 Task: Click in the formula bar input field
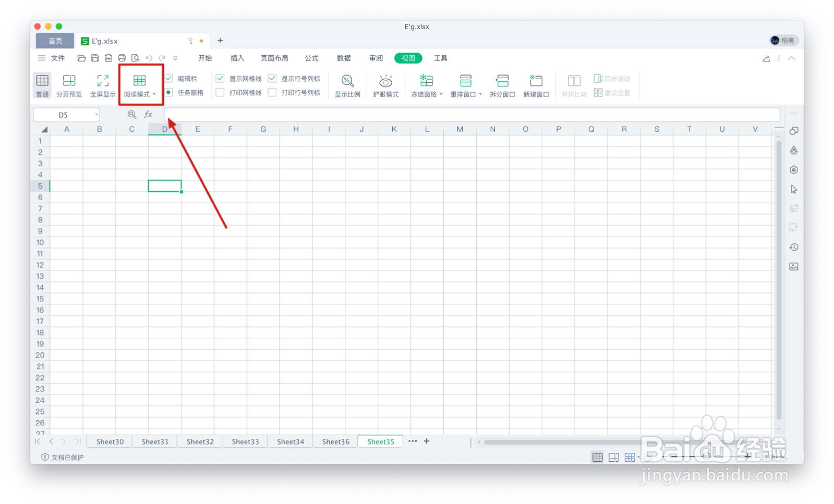point(472,115)
